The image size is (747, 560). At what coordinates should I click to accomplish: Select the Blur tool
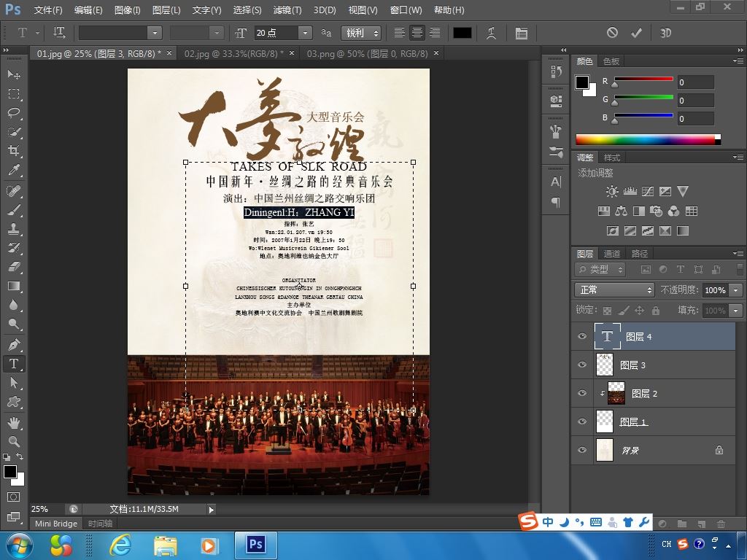coord(14,306)
